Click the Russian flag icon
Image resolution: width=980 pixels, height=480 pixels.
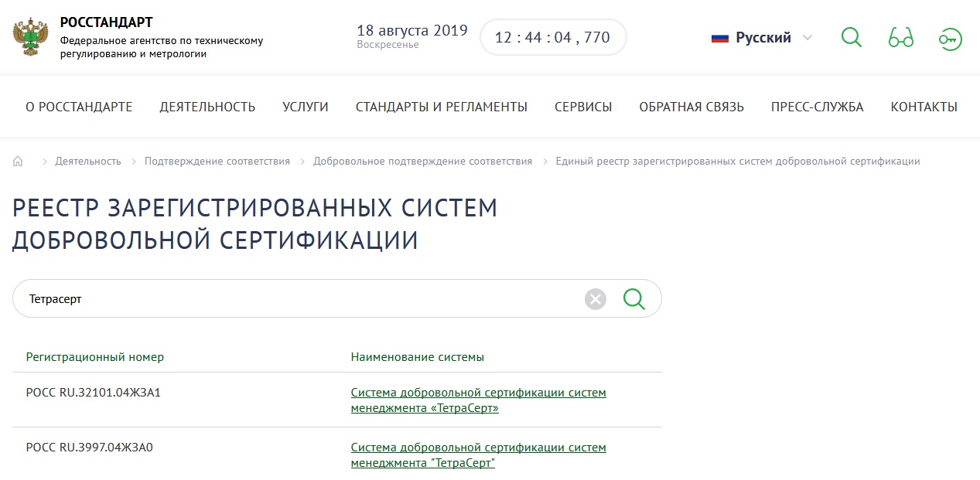[x=720, y=38]
